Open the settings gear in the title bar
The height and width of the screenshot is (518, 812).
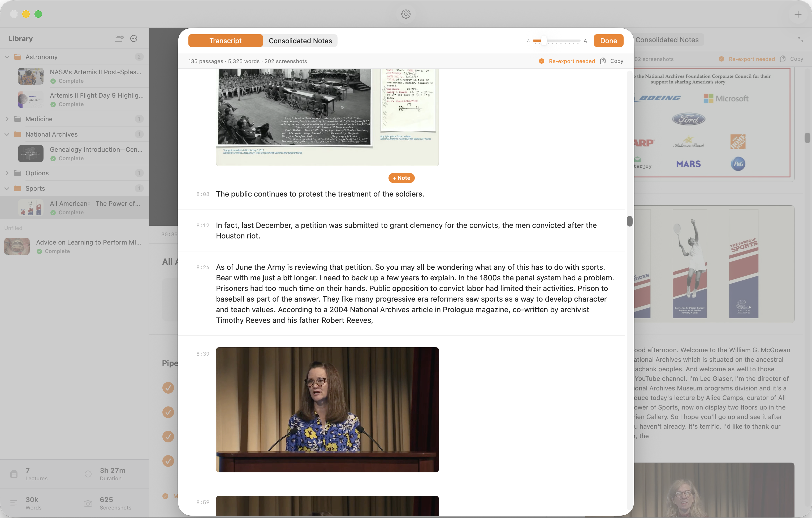click(406, 14)
